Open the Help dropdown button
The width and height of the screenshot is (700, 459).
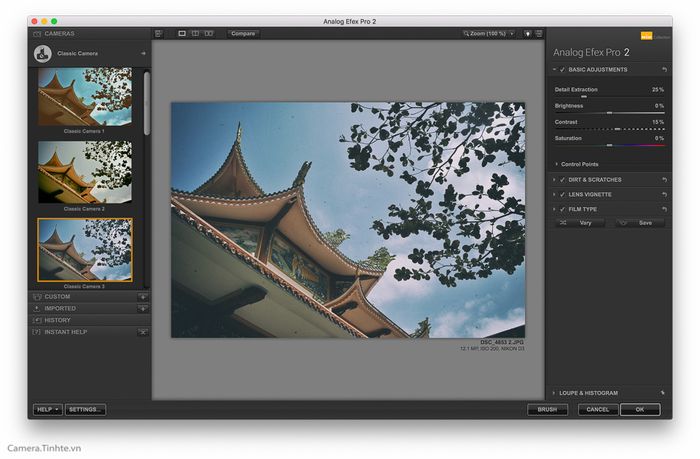click(48, 409)
